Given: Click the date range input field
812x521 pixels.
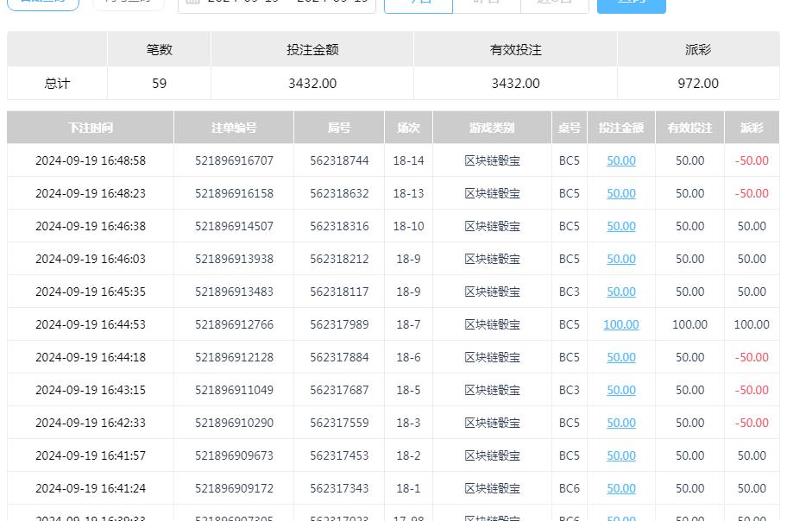Looking at the screenshot, I should coord(285,4).
